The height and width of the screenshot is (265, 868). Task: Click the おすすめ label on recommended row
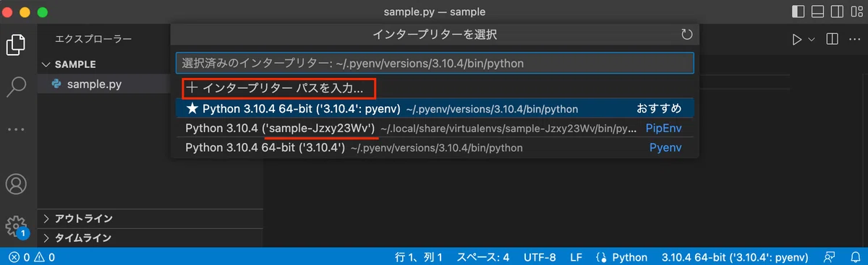[659, 108]
